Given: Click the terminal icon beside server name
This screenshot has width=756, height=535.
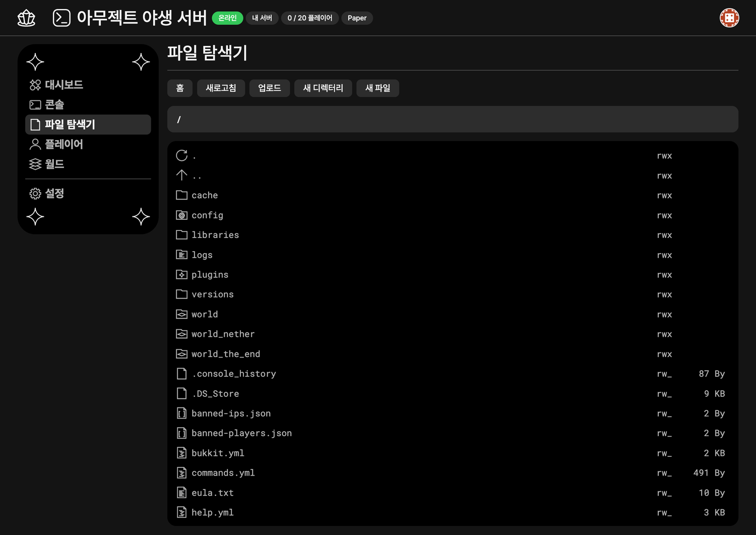Looking at the screenshot, I should (x=61, y=18).
